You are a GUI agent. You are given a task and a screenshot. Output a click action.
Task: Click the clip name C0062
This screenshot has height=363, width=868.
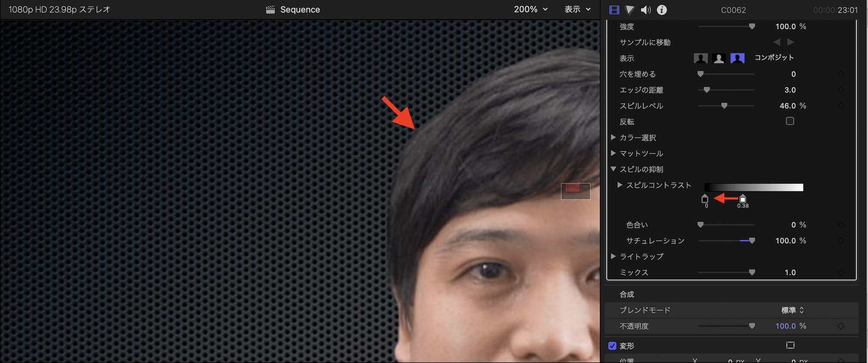(x=733, y=10)
